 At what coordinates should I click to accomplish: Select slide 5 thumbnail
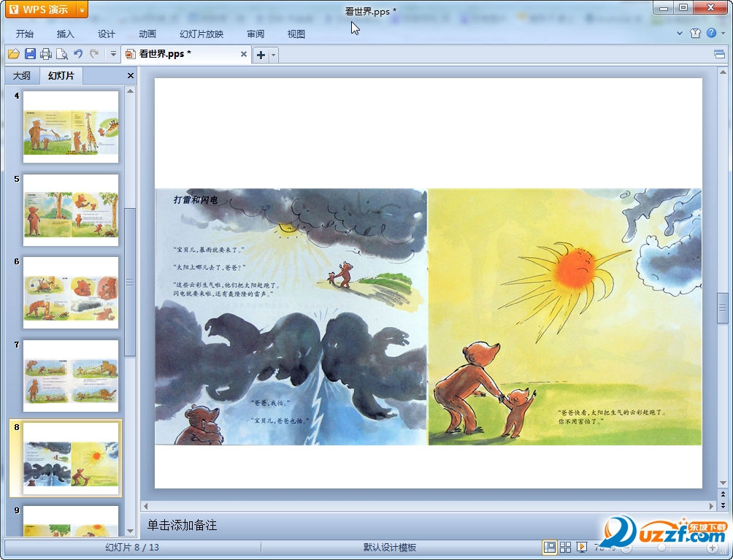(71, 210)
